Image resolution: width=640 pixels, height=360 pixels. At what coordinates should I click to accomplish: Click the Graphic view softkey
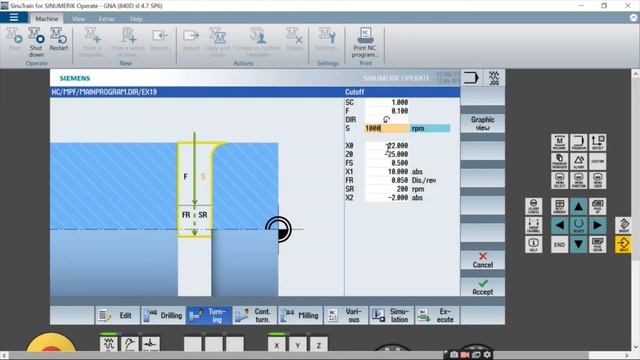click(482, 123)
